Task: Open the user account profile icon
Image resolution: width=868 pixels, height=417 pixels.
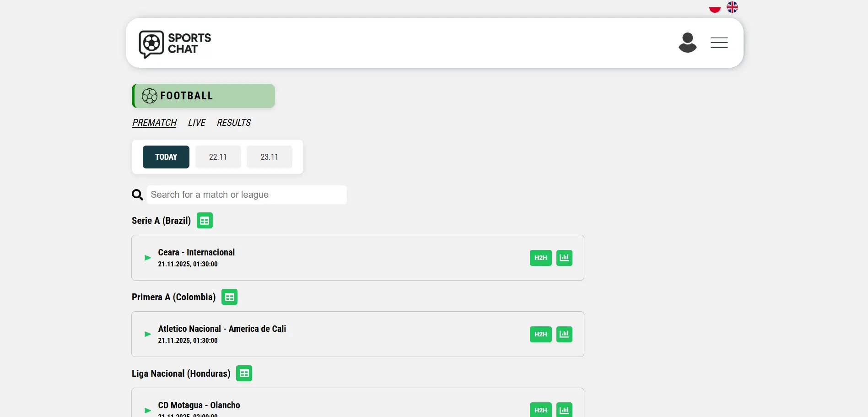Action: click(687, 43)
